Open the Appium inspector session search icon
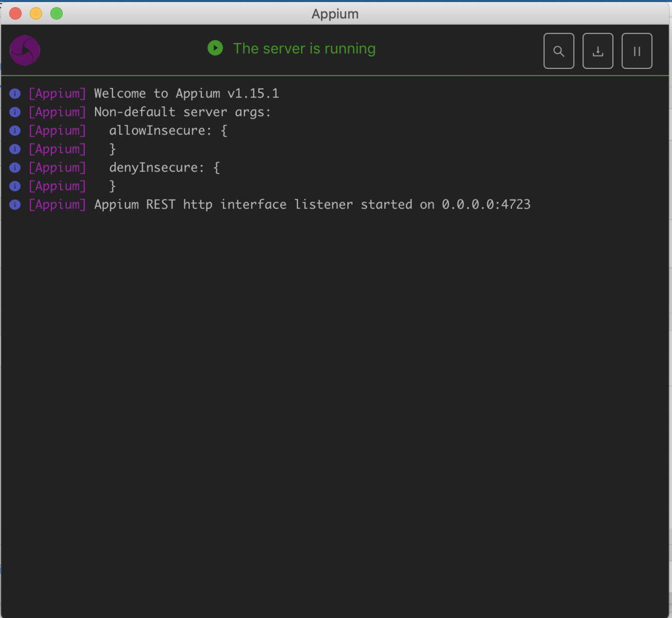Screen dimensions: 672x618 click(x=558, y=51)
